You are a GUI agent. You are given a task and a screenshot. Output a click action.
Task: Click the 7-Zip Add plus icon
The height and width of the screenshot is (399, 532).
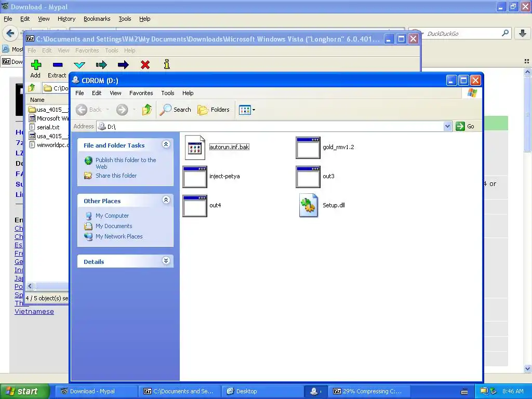tap(36, 64)
